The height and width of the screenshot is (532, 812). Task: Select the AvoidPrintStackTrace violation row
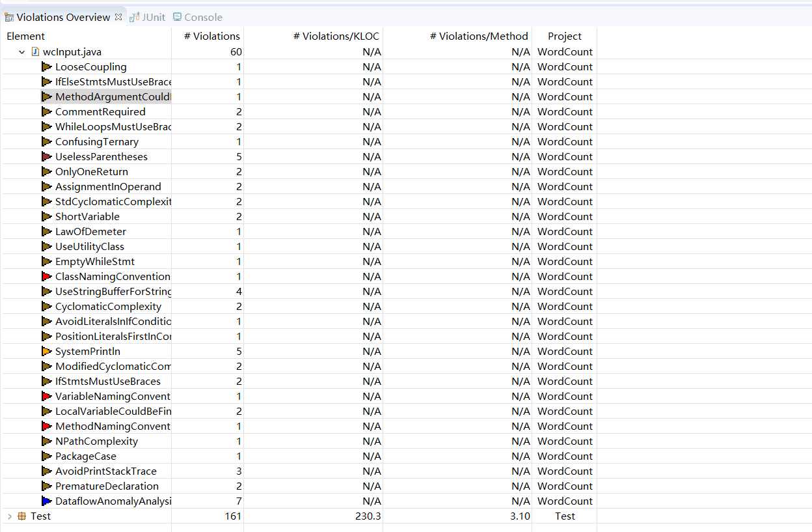(299, 471)
